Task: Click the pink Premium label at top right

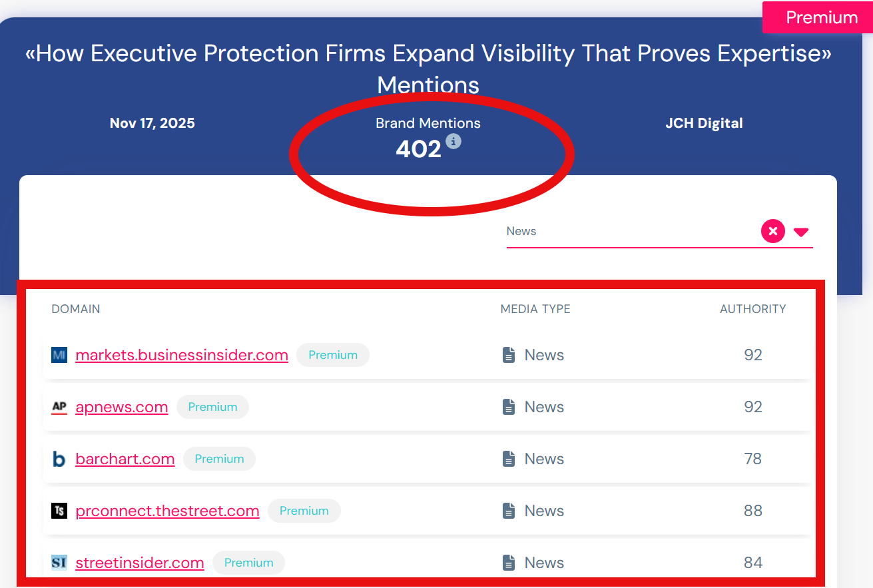Action: 822,17
